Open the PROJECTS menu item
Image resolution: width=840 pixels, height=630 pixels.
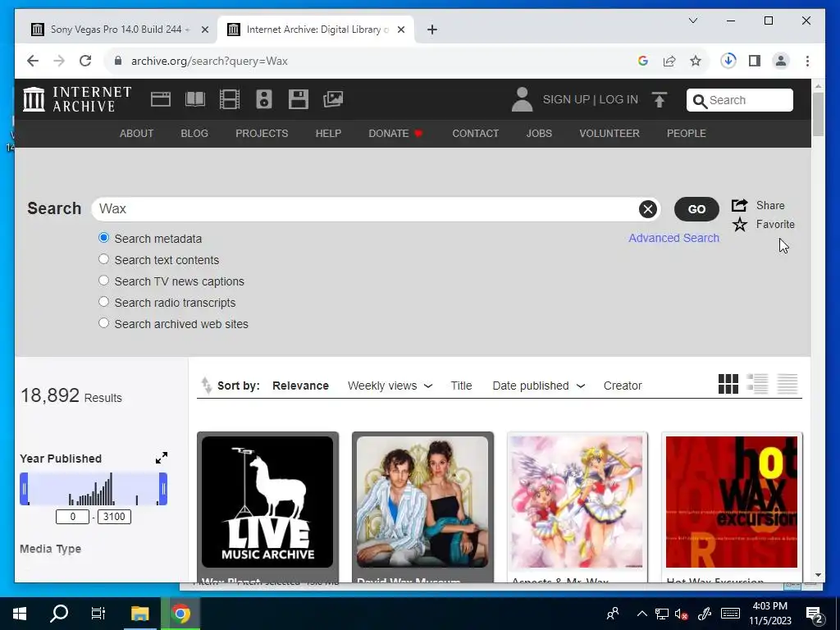click(x=262, y=134)
